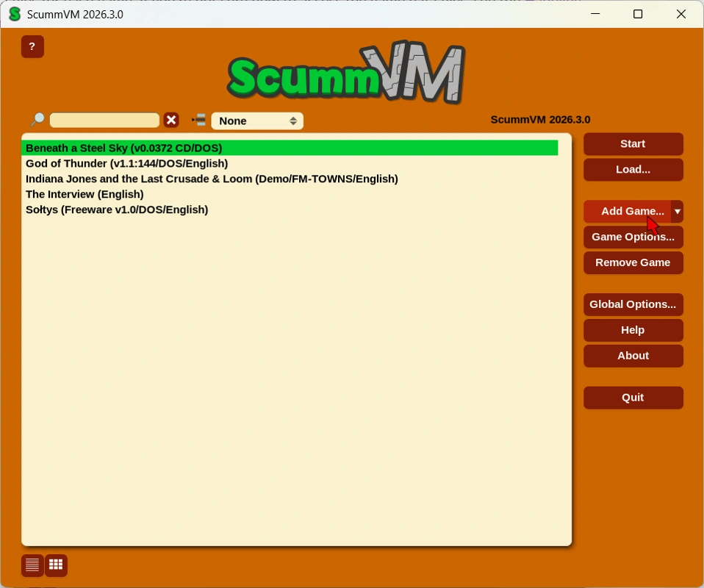Screen dimensions: 704x588
Task: Open the Load saved game dialog
Action: pyautogui.click(x=633, y=170)
